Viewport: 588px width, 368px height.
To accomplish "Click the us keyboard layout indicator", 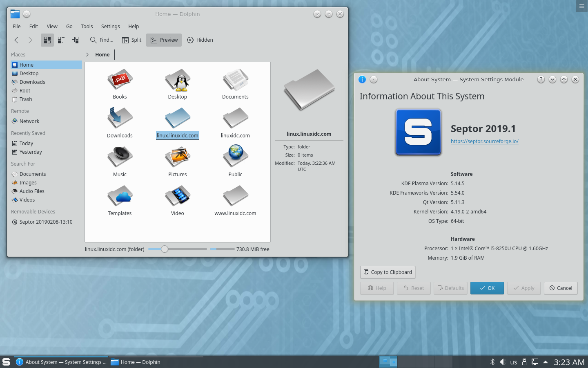I will pos(514,362).
